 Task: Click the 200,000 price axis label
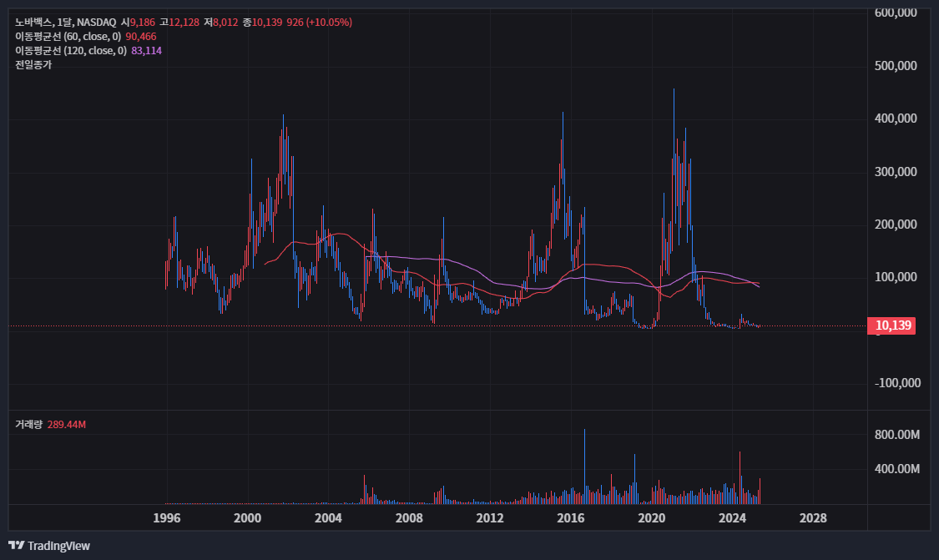point(896,225)
